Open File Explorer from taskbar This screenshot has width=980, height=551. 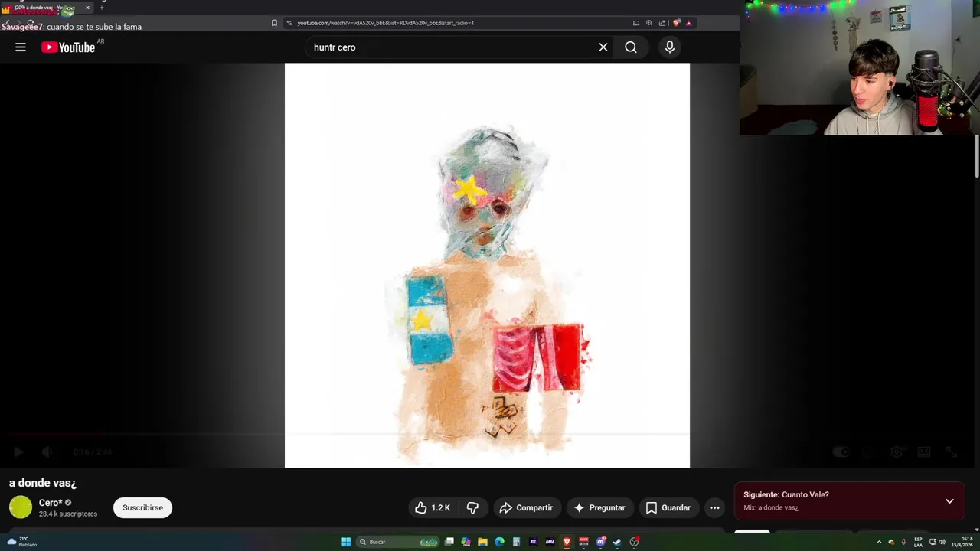482,542
